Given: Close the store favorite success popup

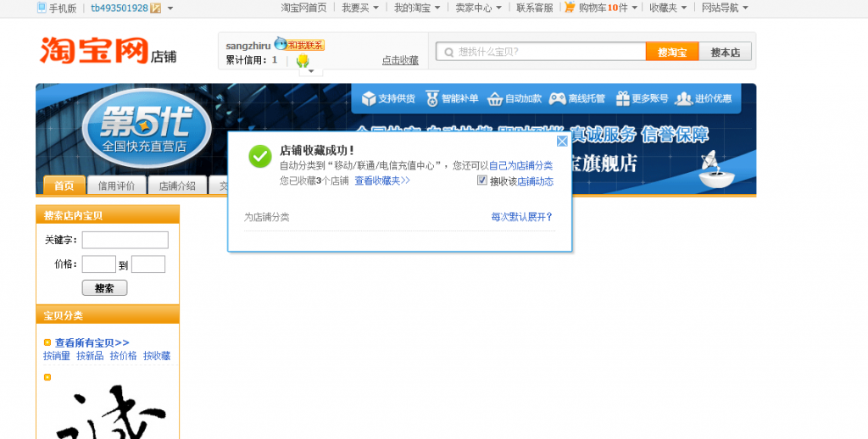Looking at the screenshot, I should [x=562, y=142].
